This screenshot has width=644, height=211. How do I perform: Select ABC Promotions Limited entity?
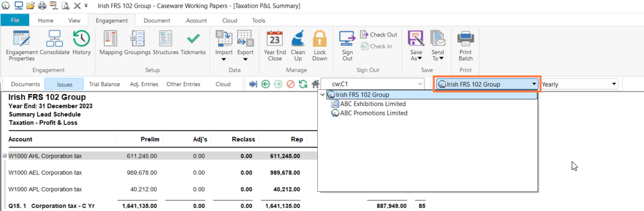click(x=369, y=113)
